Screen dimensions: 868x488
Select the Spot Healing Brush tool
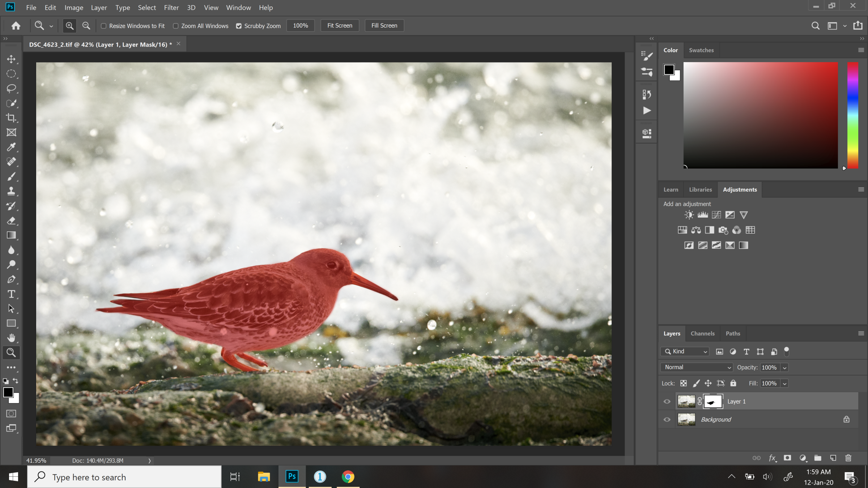coord(11,162)
